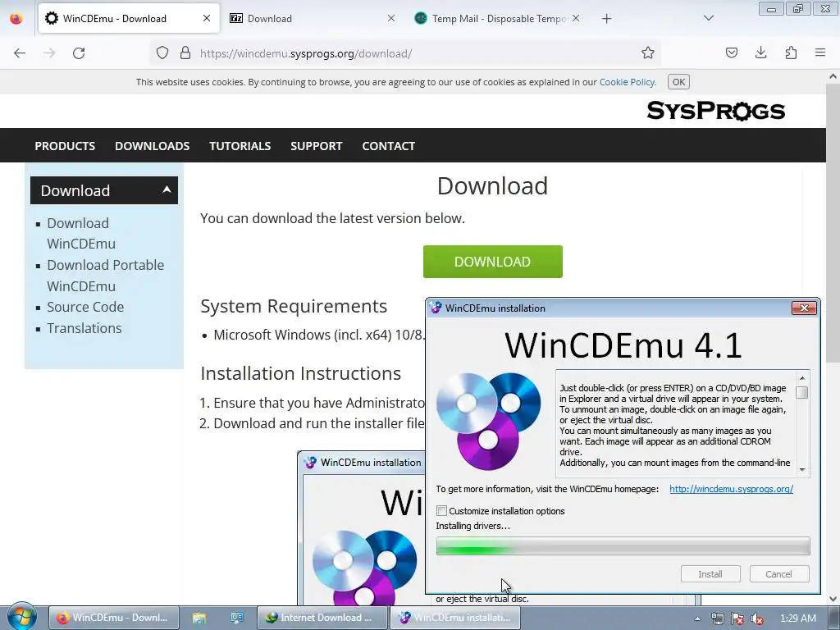Open the TUTORIALS menu

click(240, 146)
